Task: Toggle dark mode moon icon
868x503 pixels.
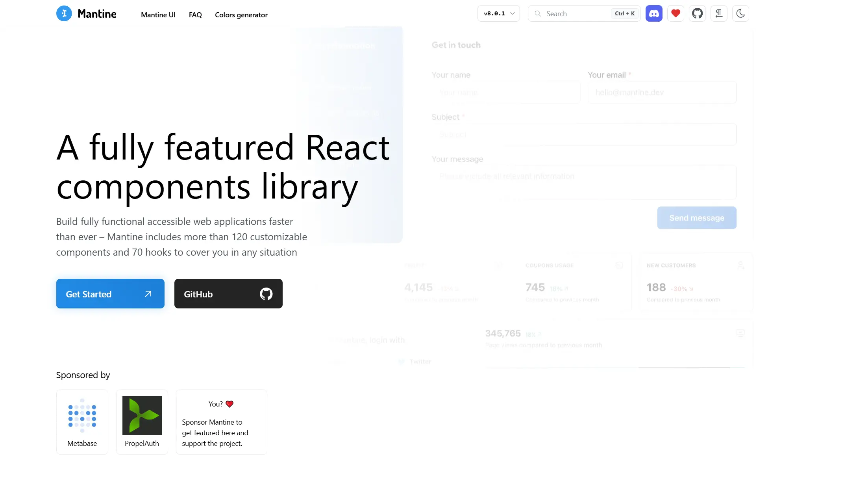Action: 740,13
